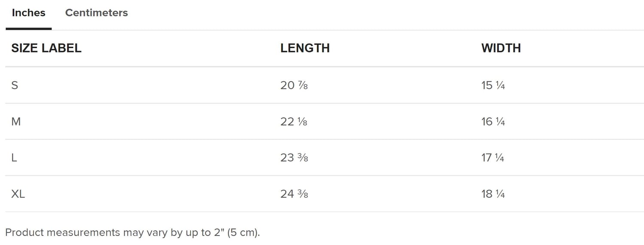644x245 pixels.
Task: Click the 24 ⅜ length value
Action: [294, 194]
